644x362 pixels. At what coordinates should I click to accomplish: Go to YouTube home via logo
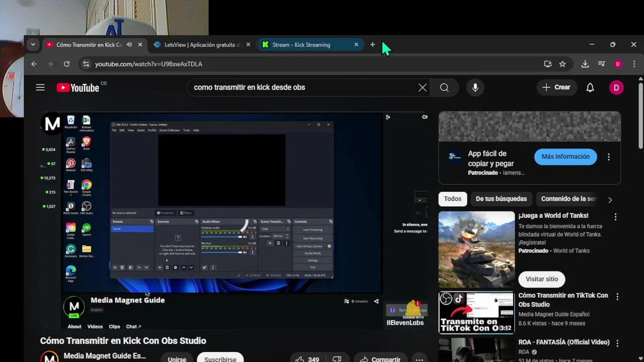pyautogui.click(x=78, y=87)
